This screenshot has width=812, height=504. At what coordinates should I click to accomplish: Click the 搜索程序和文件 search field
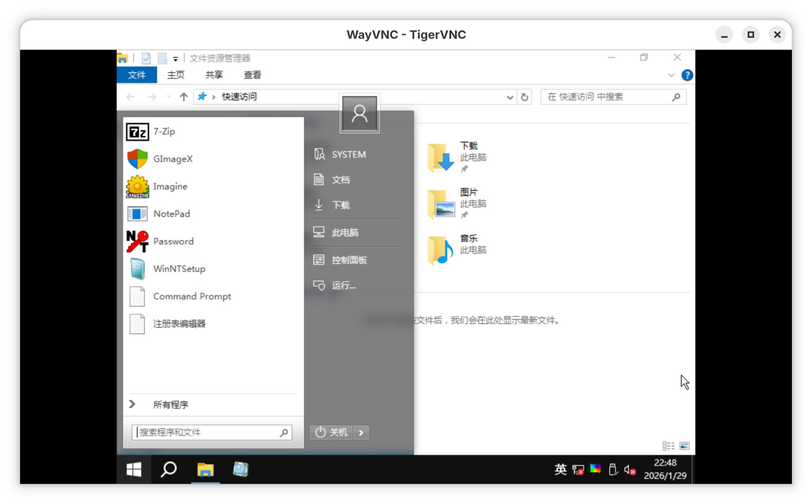208,433
